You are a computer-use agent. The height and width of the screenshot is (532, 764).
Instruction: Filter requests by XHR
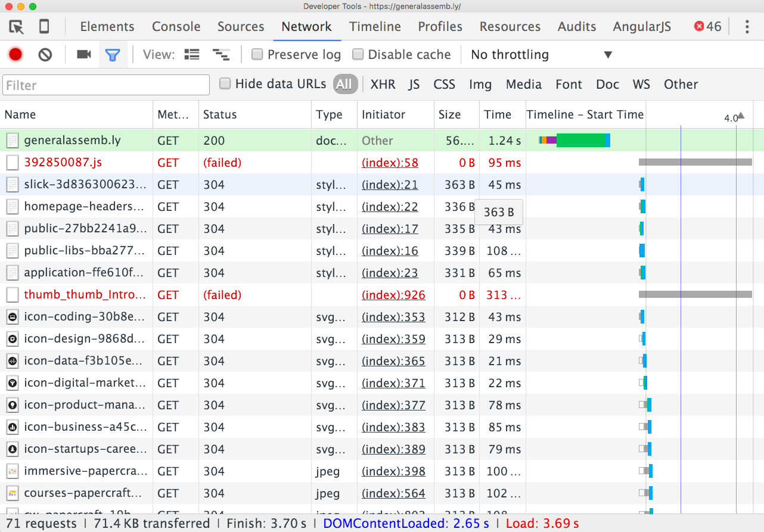[x=383, y=85]
